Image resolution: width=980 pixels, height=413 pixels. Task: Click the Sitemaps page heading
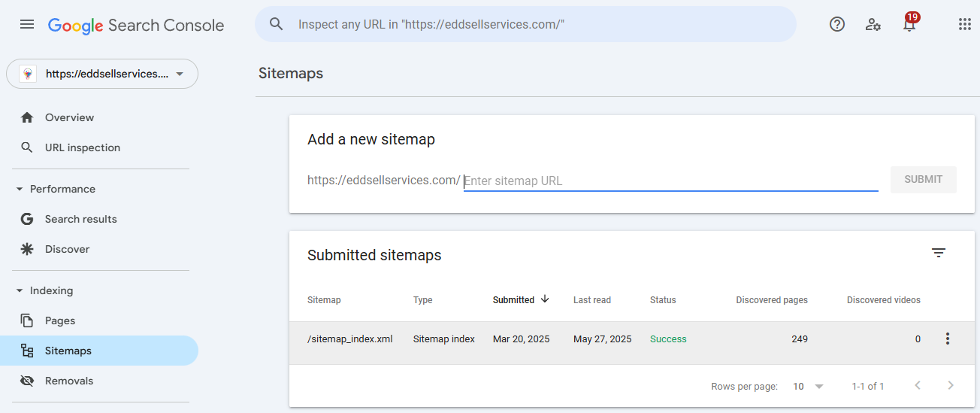tap(291, 73)
